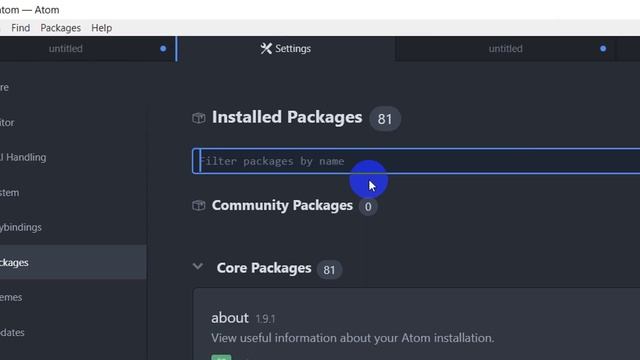The image size is (640, 360).
Task: Open the Core settings sidebar item
Action: (4, 87)
